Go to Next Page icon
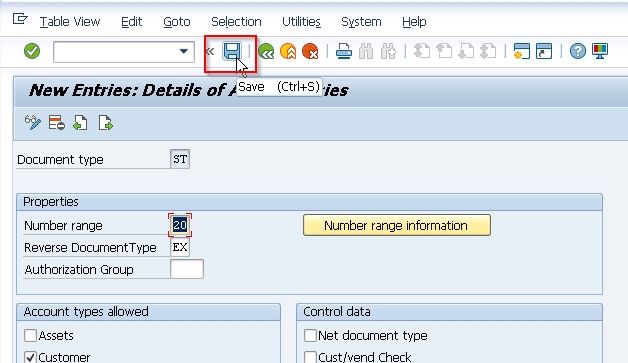The width and height of the screenshot is (628, 363). point(466,52)
